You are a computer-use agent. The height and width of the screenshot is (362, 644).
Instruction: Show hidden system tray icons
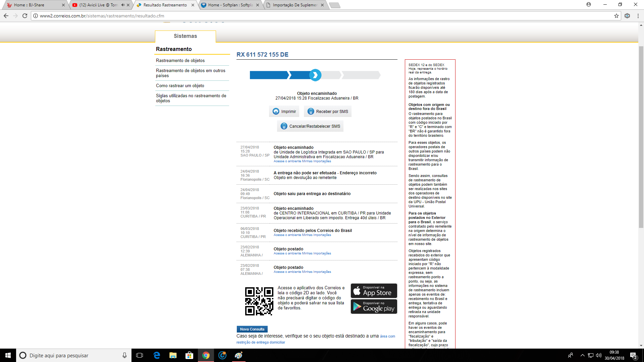[x=582, y=355]
